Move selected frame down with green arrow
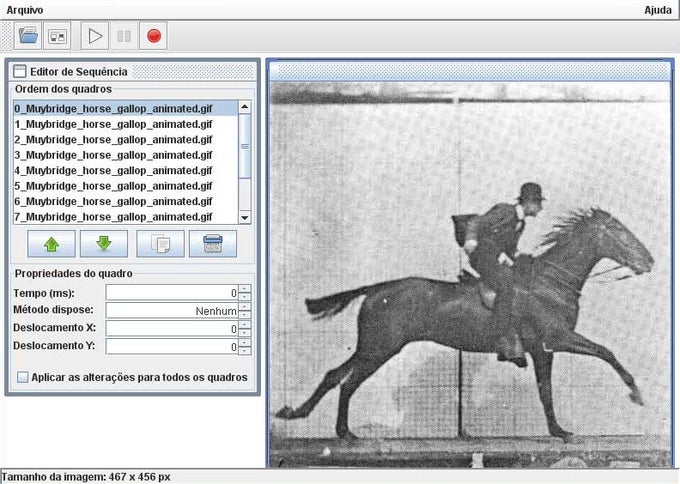The width and height of the screenshot is (680, 484). click(x=104, y=244)
